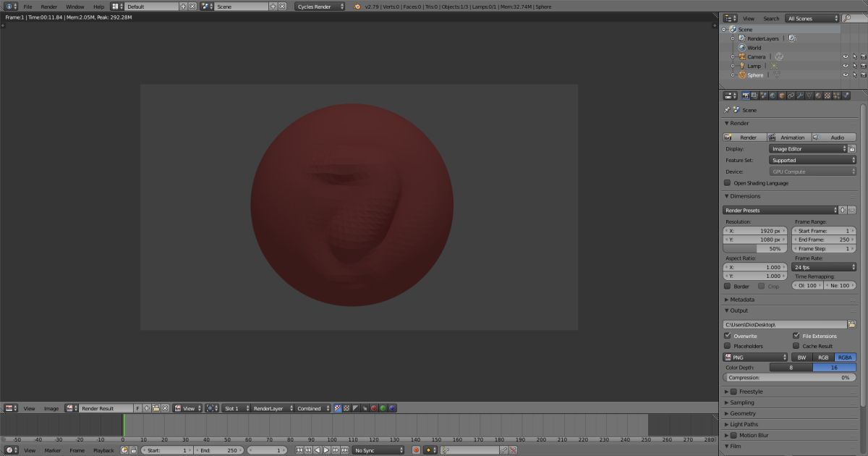Click the folder icon next to output path
Viewport: 868px width, 456px height.
tap(851, 324)
